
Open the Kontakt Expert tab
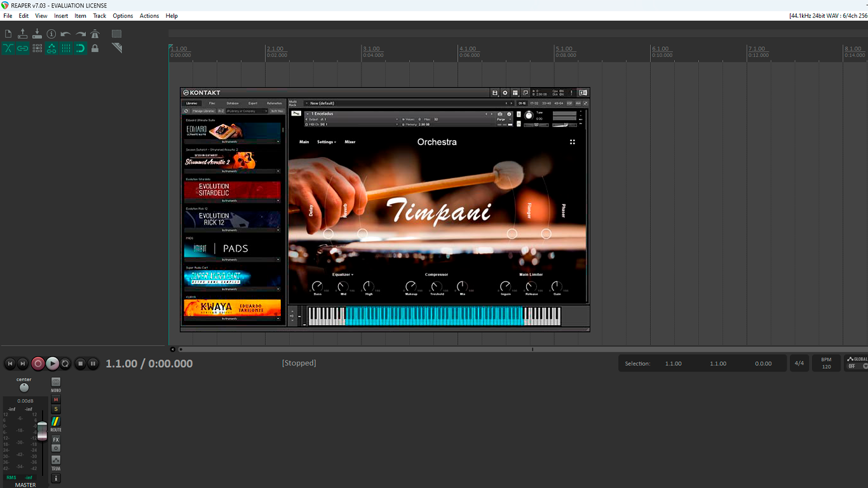253,103
